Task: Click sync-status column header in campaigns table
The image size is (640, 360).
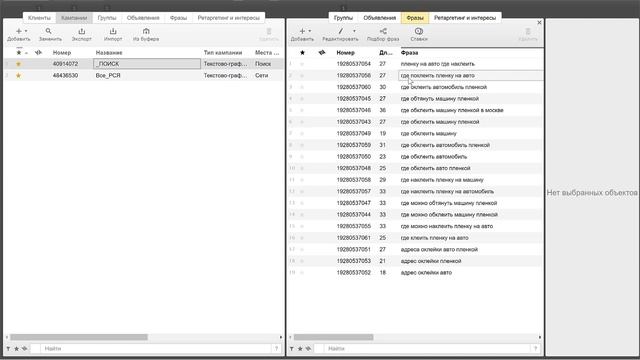Action: pos(38,53)
